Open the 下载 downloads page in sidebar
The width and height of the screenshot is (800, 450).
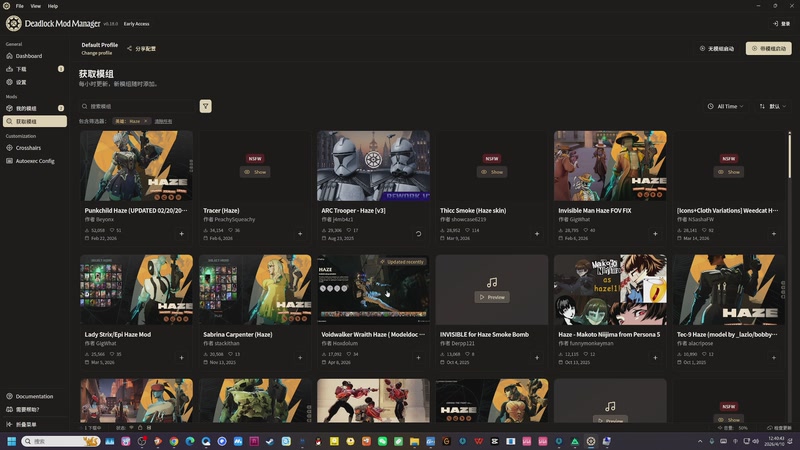[x=35, y=69]
